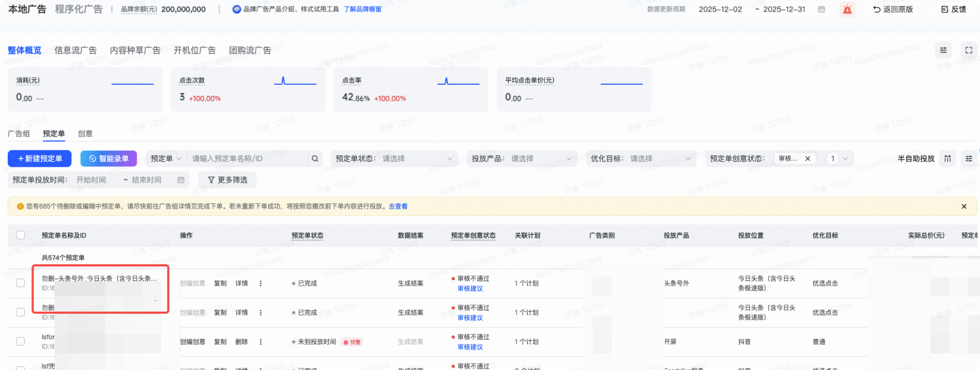This screenshot has width=980, height=370.
Task: Open the 预定单 search type dropdown
Action: pyautogui.click(x=166, y=159)
